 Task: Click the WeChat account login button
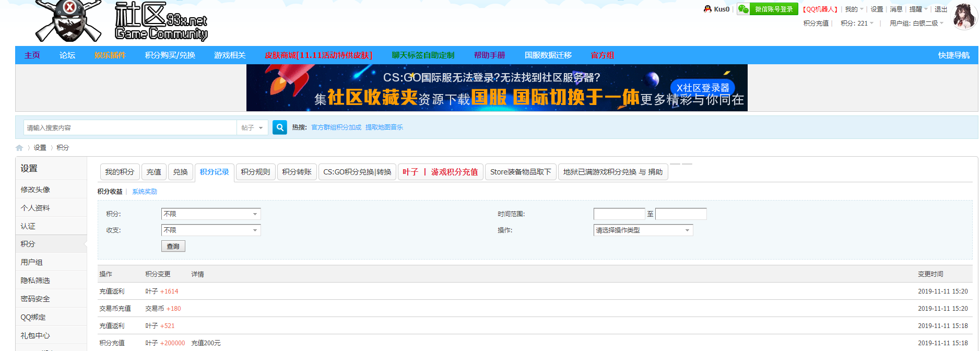[x=768, y=9]
